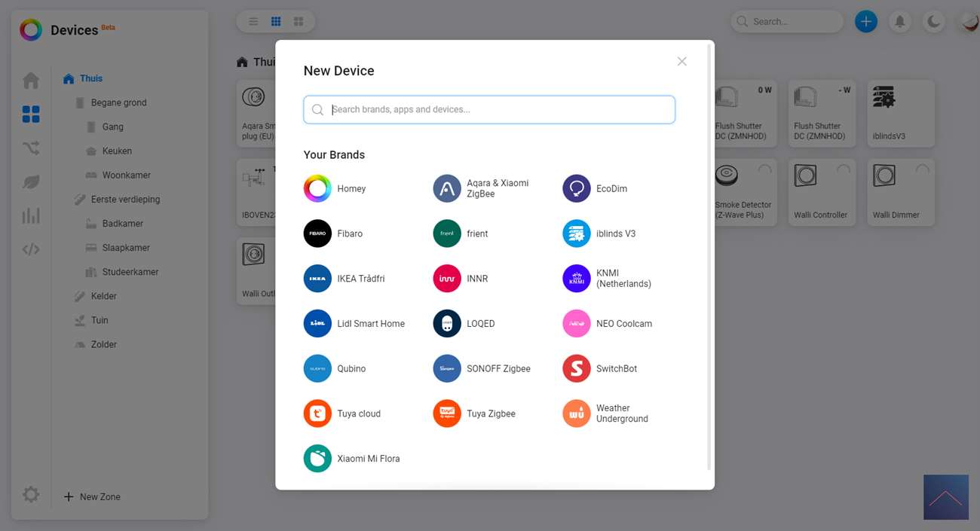Switch to large grid view layout
Viewport: 980px width, 531px height.
click(x=299, y=21)
